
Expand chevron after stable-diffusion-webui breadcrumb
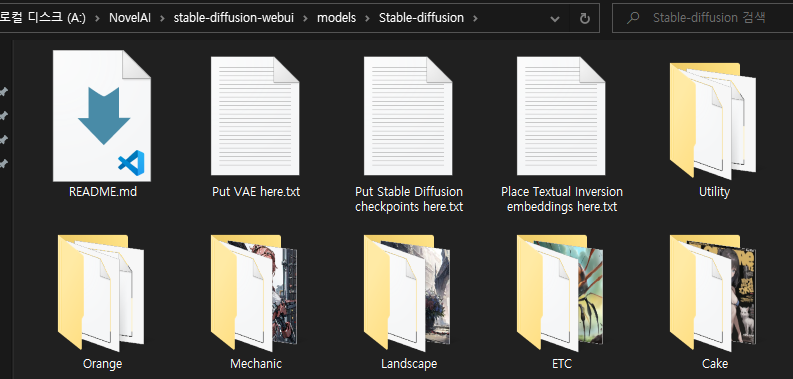click(x=305, y=18)
